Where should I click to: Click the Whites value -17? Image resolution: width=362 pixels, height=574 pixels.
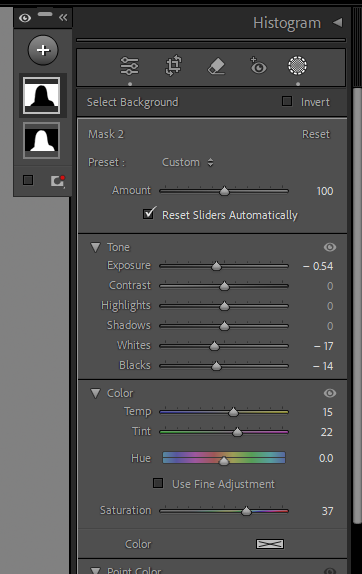point(324,346)
